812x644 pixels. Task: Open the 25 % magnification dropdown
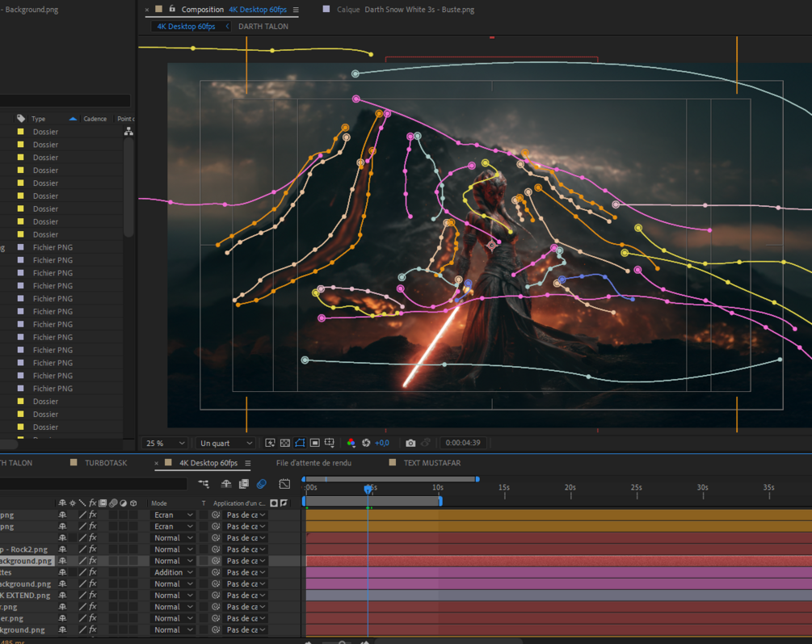[165, 443]
